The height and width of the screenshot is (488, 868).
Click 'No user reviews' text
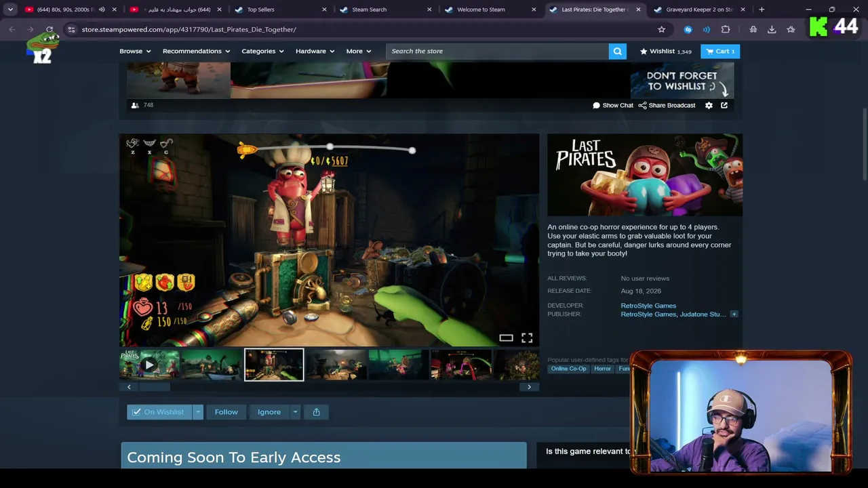coord(645,279)
